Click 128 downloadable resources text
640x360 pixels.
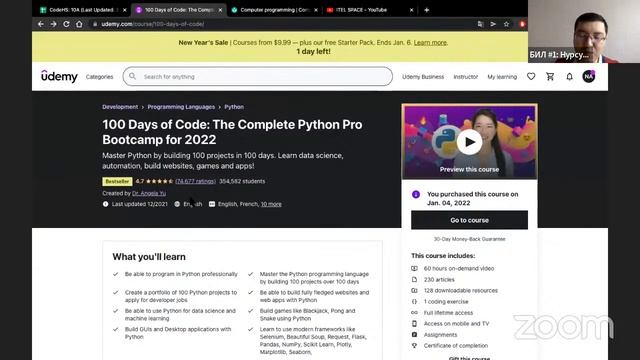point(460,291)
